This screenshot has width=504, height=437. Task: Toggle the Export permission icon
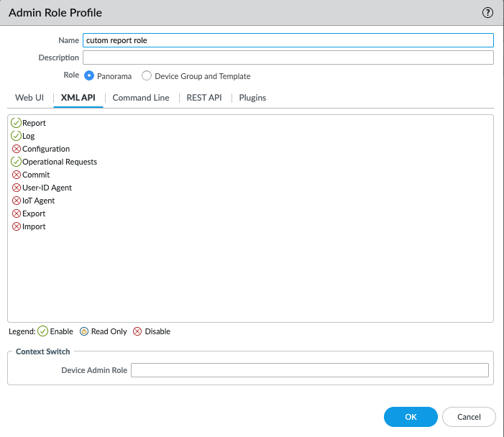point(17,213)
